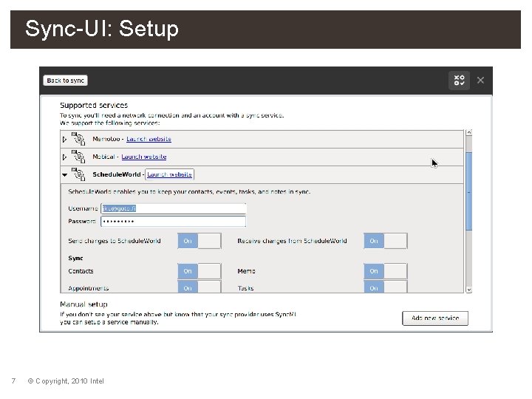Click the services list scrollbar thumb
The width and height of the screenshot is (532, 399).
pyautogui.click(x=469, y=191)
